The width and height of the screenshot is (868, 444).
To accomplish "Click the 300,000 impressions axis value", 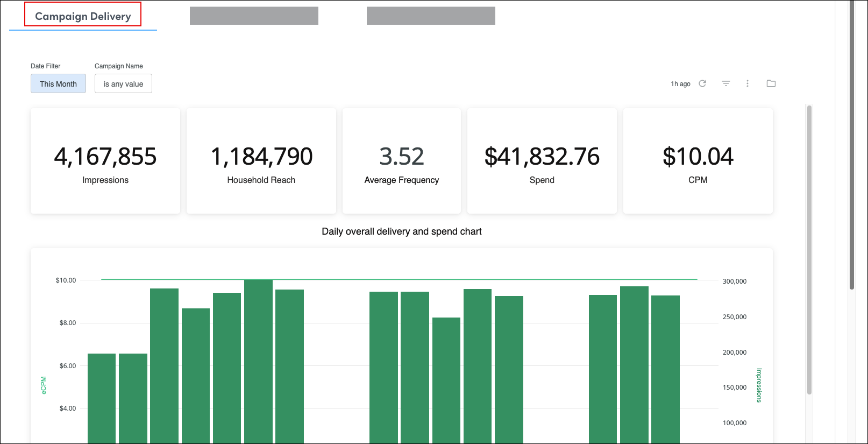I will [735, 281].
